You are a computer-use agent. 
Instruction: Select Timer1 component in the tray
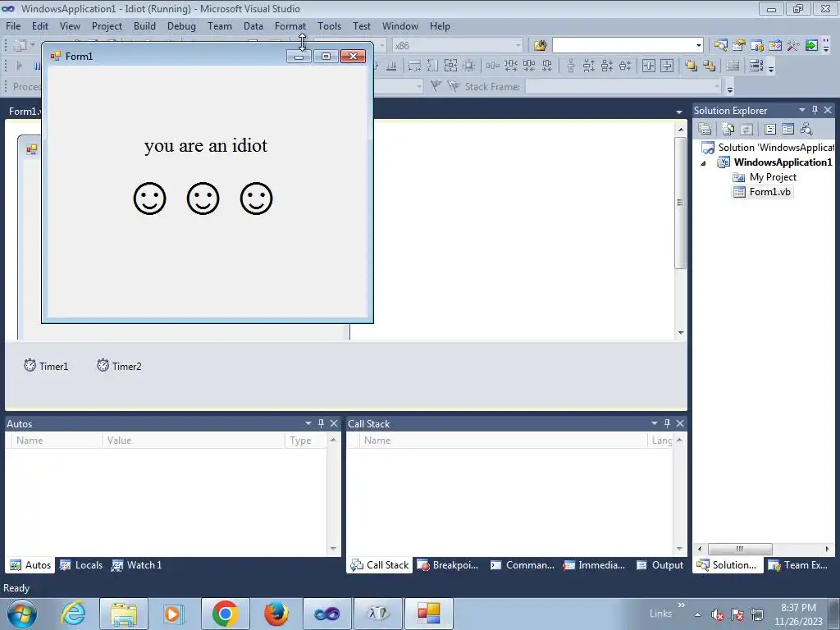[46, 366]
